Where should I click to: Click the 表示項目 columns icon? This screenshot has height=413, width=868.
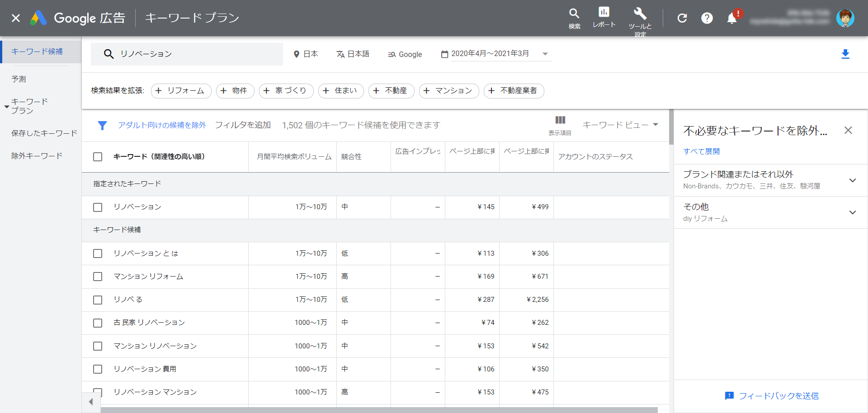[x=560, y=120]
